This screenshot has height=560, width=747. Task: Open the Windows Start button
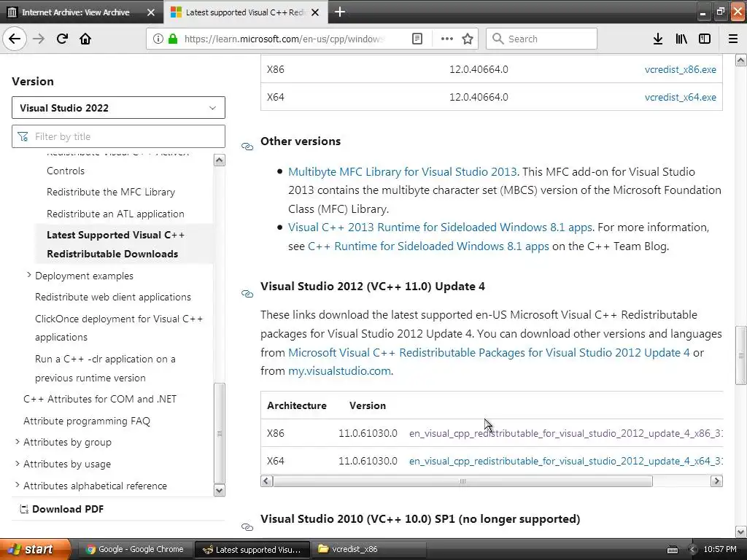pyautogui.click(x=34, y=549)
